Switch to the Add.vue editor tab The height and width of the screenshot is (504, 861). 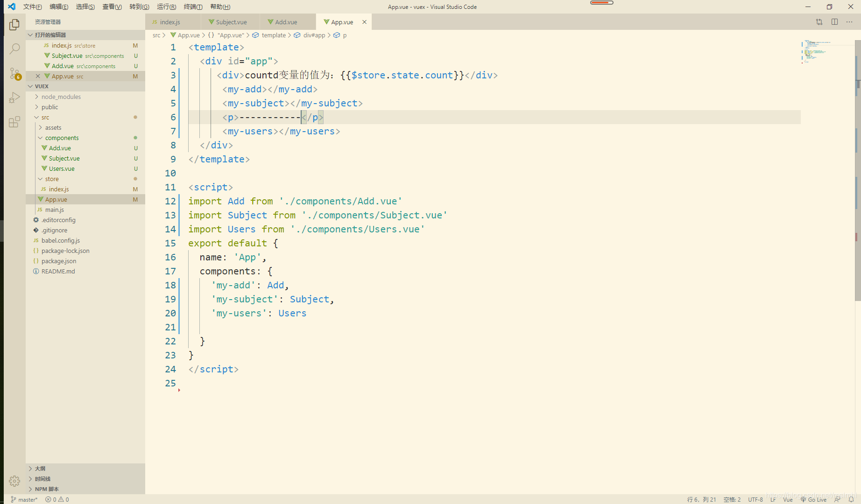pyautogui.click(x=288, y=22)
